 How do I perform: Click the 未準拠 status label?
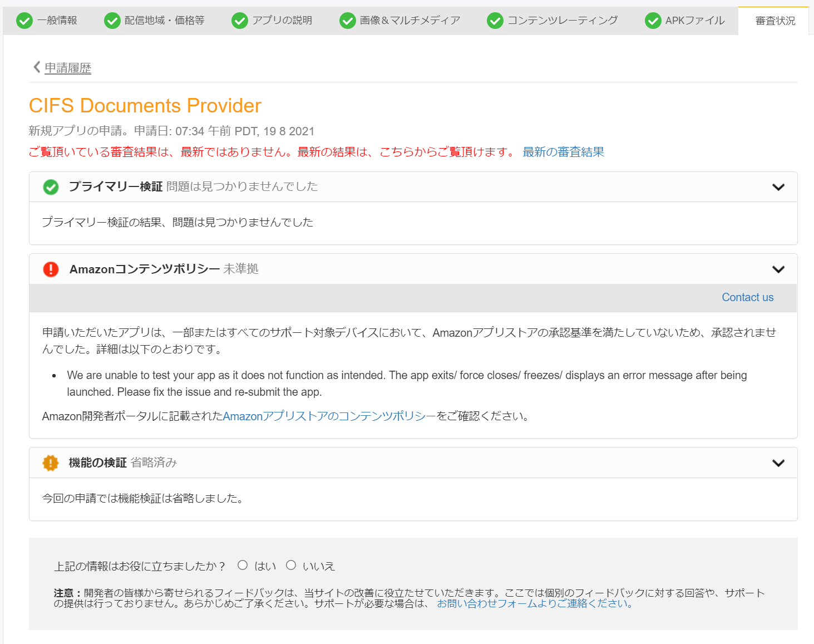[x=241, y=269]
